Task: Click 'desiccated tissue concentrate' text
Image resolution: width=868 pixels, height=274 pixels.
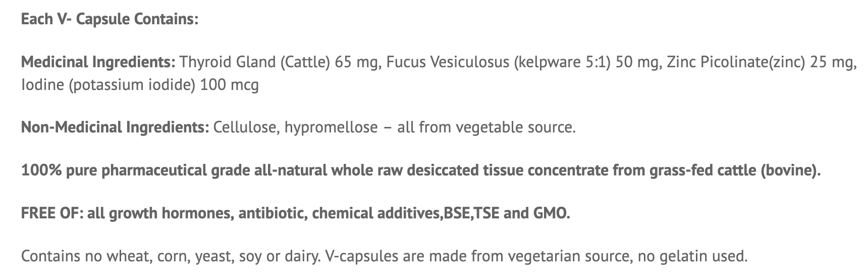Action: click(x=507, y=170)
